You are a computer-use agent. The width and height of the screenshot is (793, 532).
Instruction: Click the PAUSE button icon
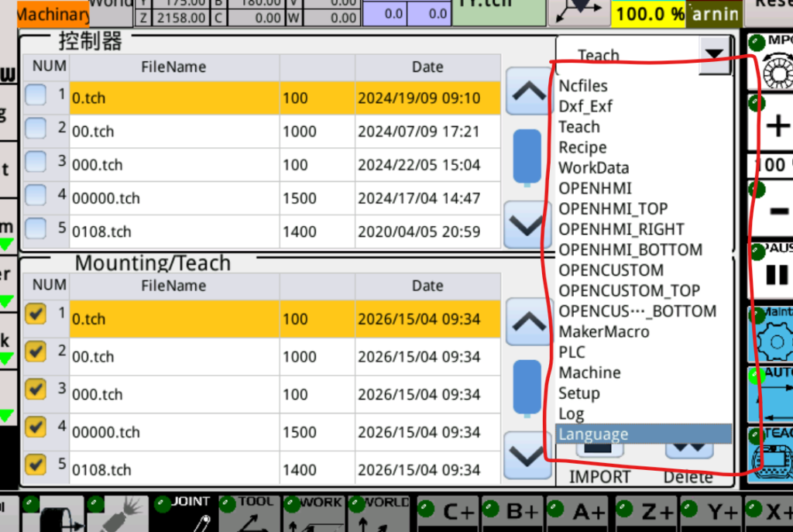775,273
